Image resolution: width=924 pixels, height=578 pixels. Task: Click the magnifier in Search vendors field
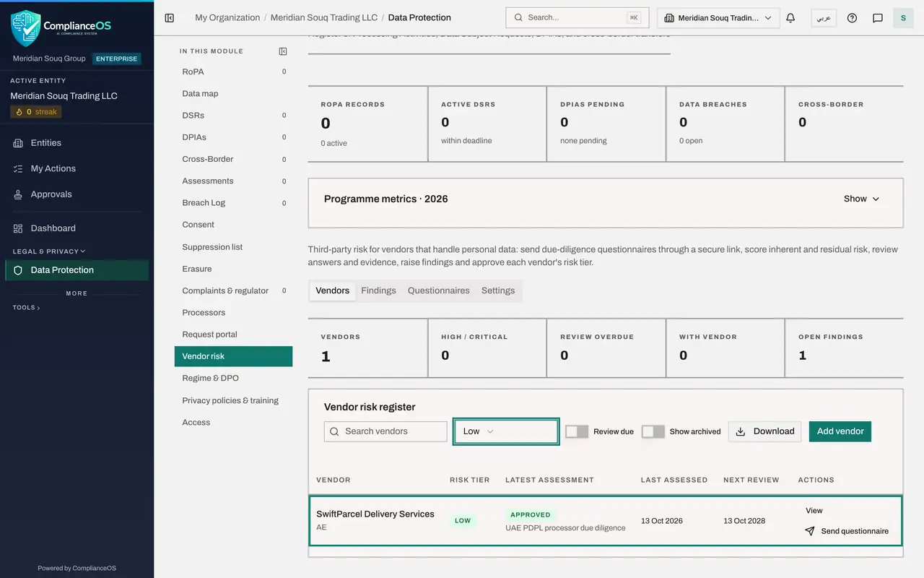point(334,431)
